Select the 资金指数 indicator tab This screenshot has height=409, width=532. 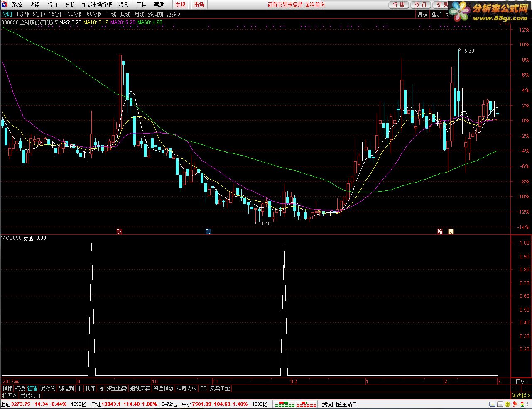[x=163, y=389]
